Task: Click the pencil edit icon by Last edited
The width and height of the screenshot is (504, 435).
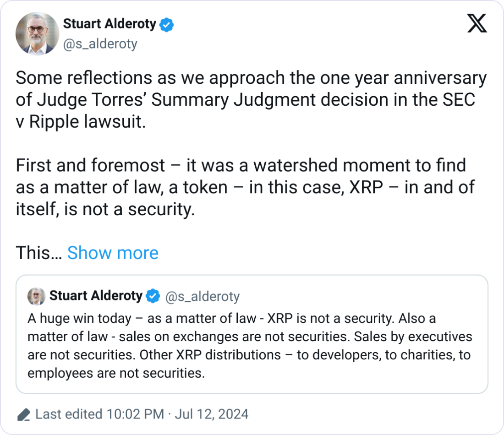Action: 23,415
